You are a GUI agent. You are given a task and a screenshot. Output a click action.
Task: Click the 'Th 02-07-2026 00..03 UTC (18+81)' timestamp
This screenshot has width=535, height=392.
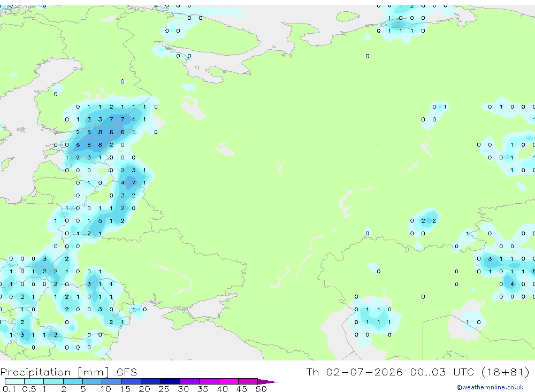coord(418,372)
